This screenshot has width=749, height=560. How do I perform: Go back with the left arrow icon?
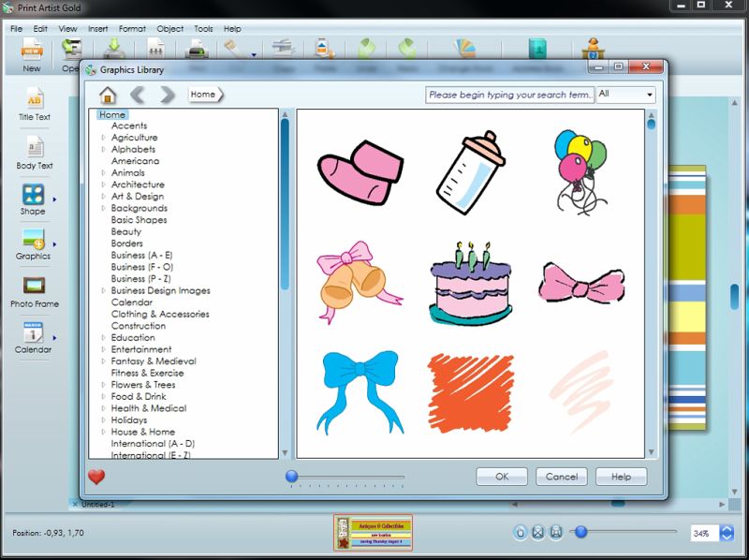click(138, 95)
